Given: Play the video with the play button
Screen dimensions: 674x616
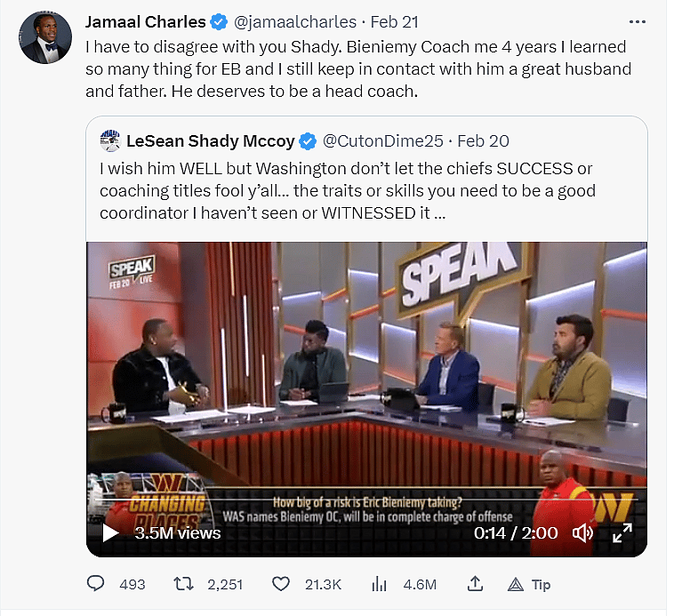Looking at the screenshot, I should pyautogui.click(x=110, y=532).
